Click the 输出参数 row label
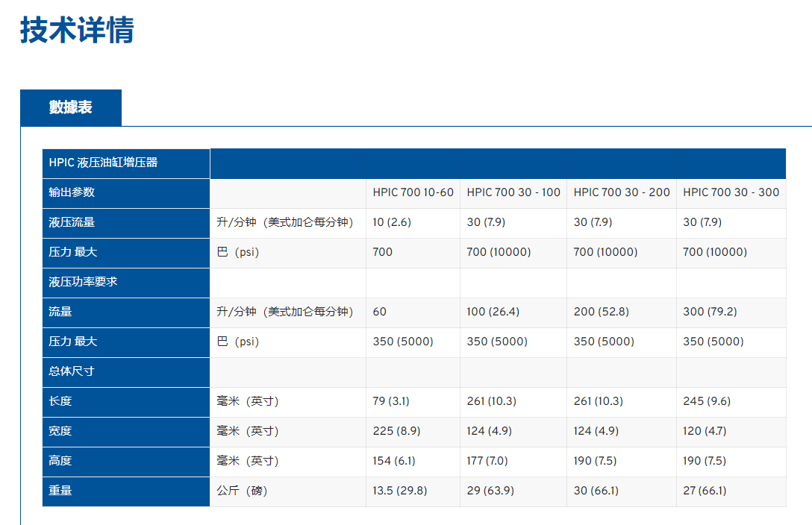Image resolution: width=812 pixels, height=525 pixels. (72, 192)
